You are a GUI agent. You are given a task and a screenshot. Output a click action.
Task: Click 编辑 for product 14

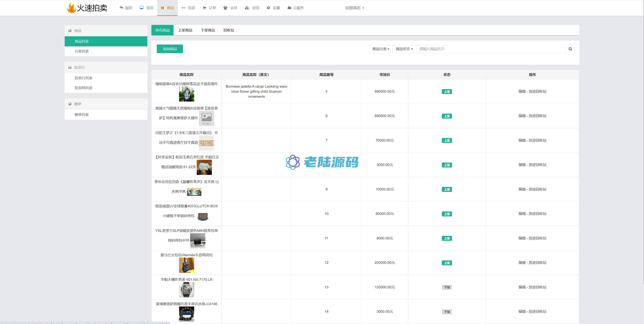[x=522, y=312]
